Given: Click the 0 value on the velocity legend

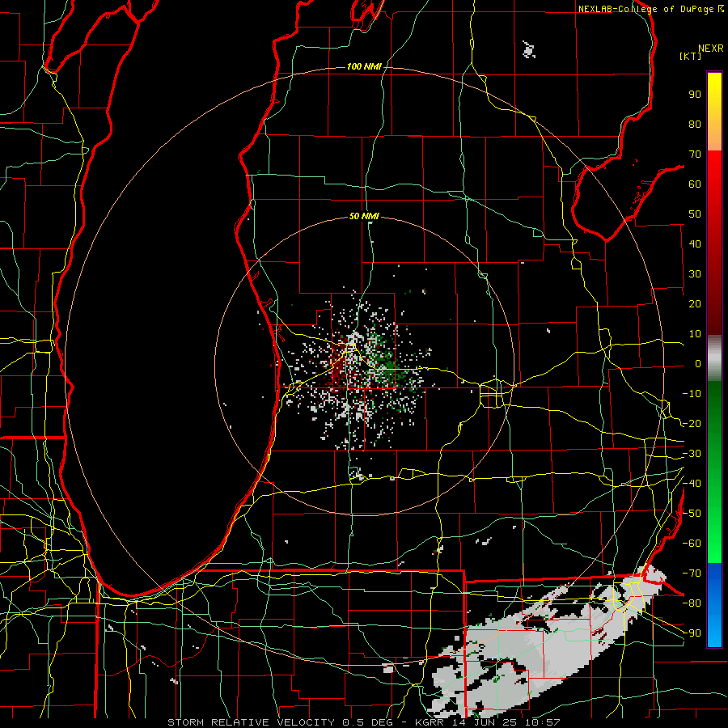Looking at the screenshot, I should [x=698, y=364].
